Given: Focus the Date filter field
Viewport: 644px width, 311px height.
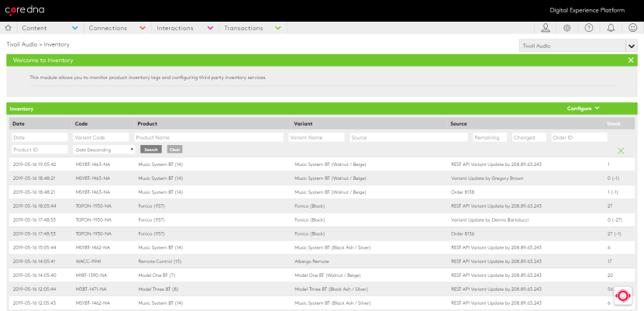Looking at the screenshot, I should point(40,137).
